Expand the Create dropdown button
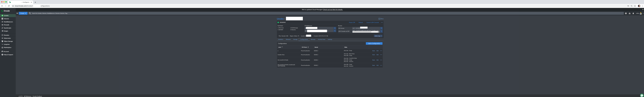The height and width of the screenshot is (97, 644). coord(23,13)
